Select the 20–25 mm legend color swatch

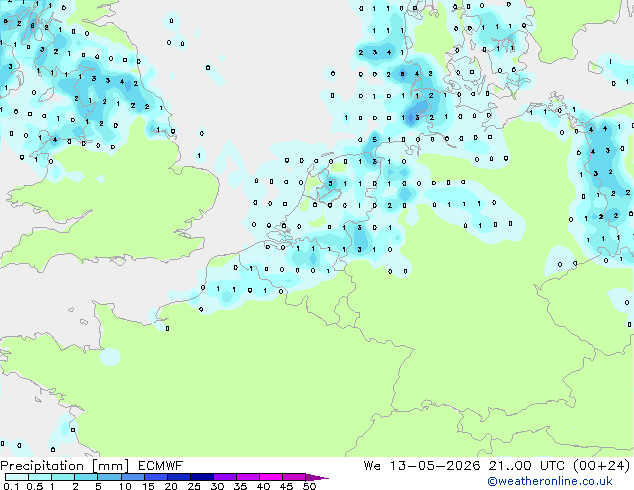pos(179,477)
